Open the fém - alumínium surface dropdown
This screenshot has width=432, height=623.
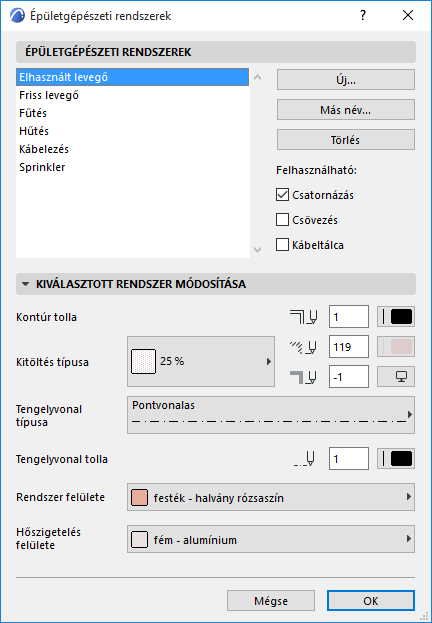click(271, 540)
